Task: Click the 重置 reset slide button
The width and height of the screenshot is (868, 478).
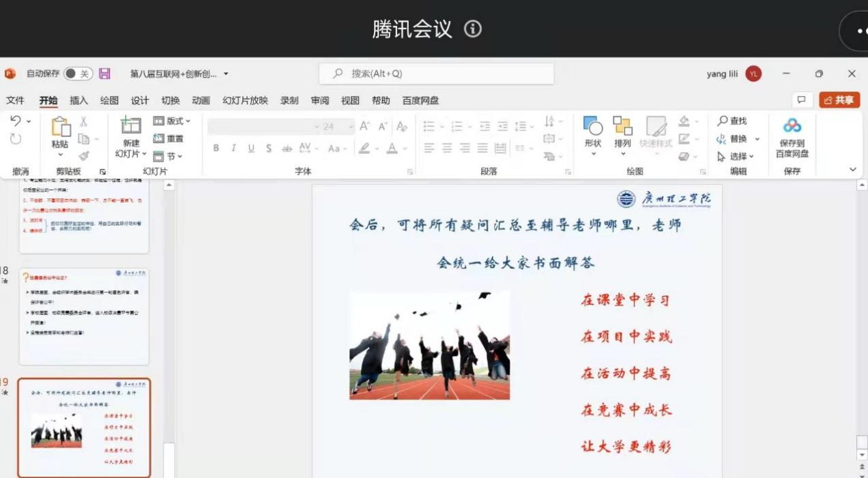Action: [x=169, y=138]
